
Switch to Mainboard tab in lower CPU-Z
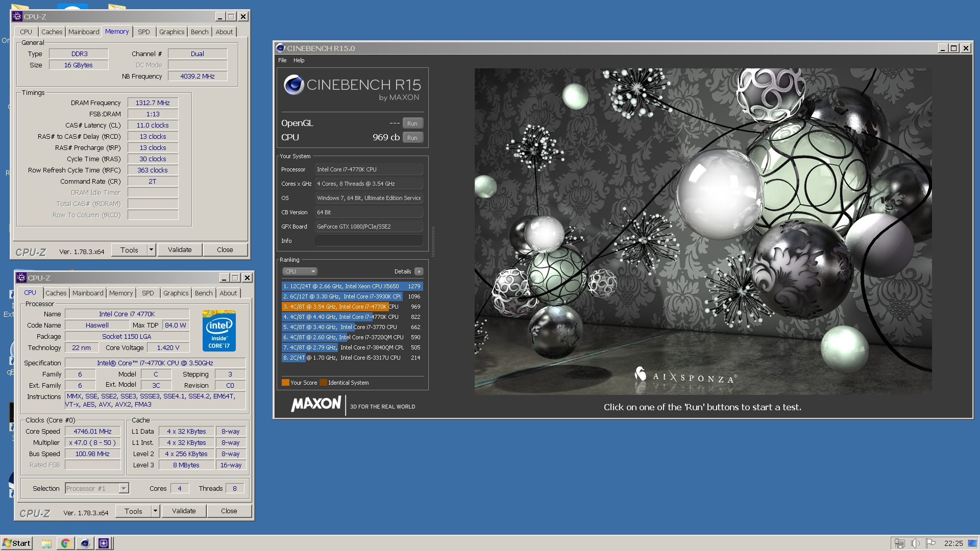point(88,293)
